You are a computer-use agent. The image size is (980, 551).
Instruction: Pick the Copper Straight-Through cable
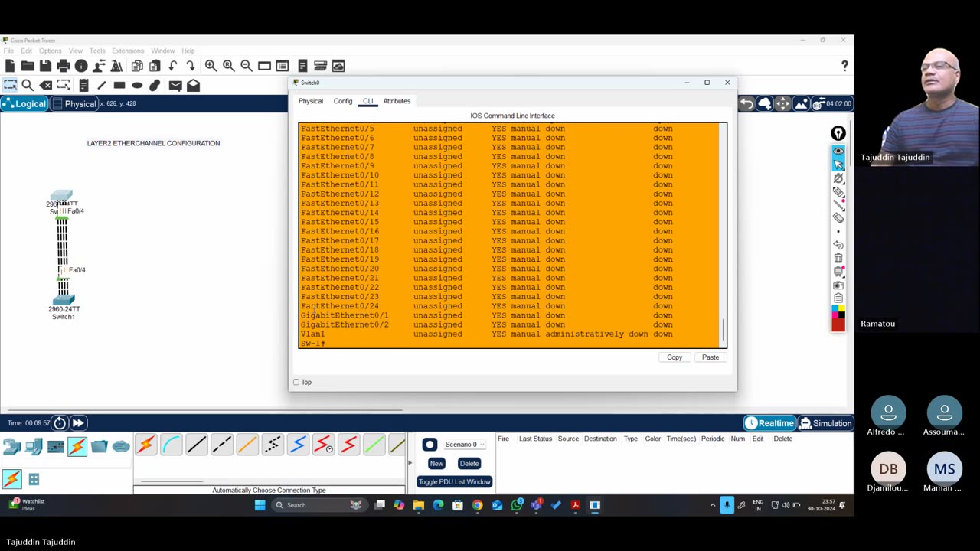coord(196,445)
